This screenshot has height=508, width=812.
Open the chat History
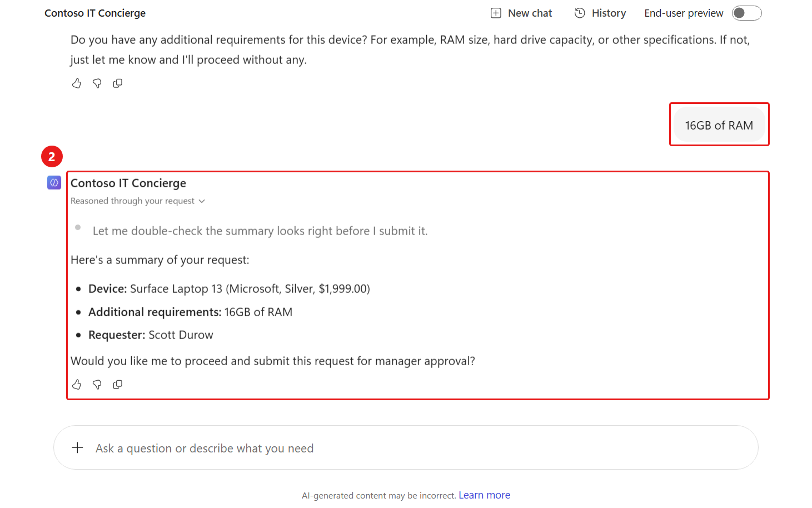click(x=600, y=13)
